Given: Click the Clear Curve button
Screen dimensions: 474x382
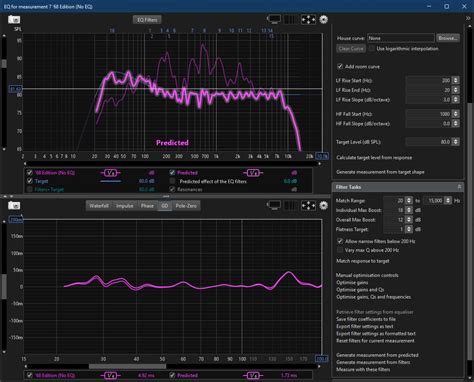Looking at the screenshot, I should (x=351, y=49).
